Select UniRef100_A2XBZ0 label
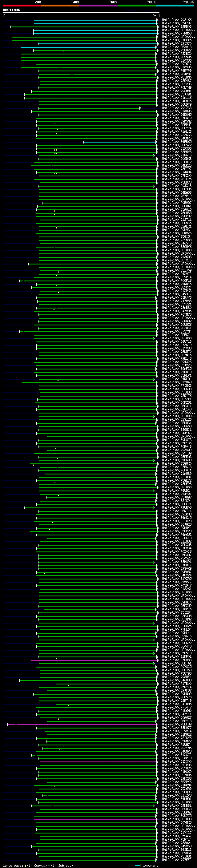 point(176,54)
